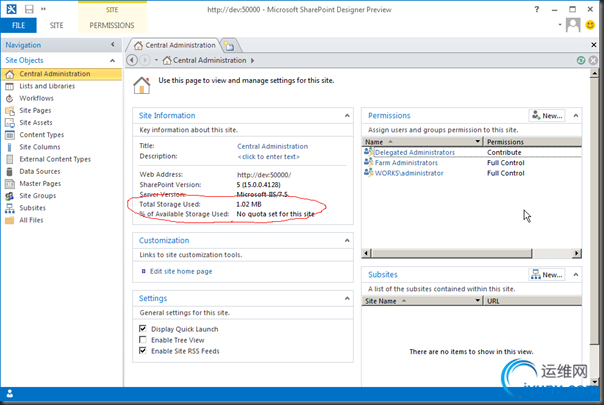
Task: Switch to Central Administration document tab
Action: coord(174,45)
